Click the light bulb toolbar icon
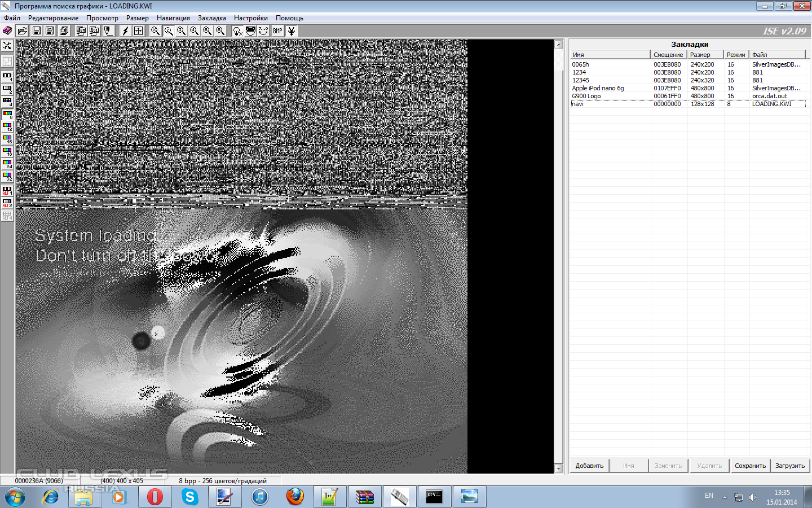Viewport: 812px width, 508px height. pos(237,31)
